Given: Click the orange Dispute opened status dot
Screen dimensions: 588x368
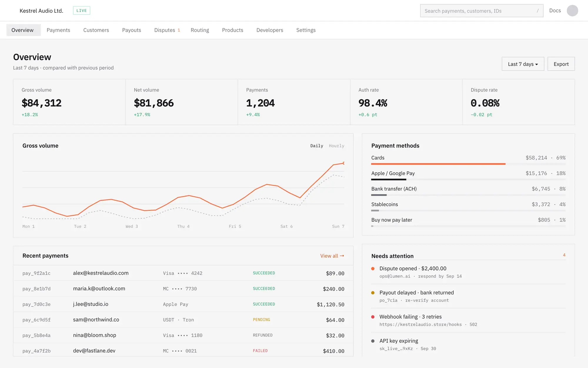Looking at the screenshot, I should [373, 268].
